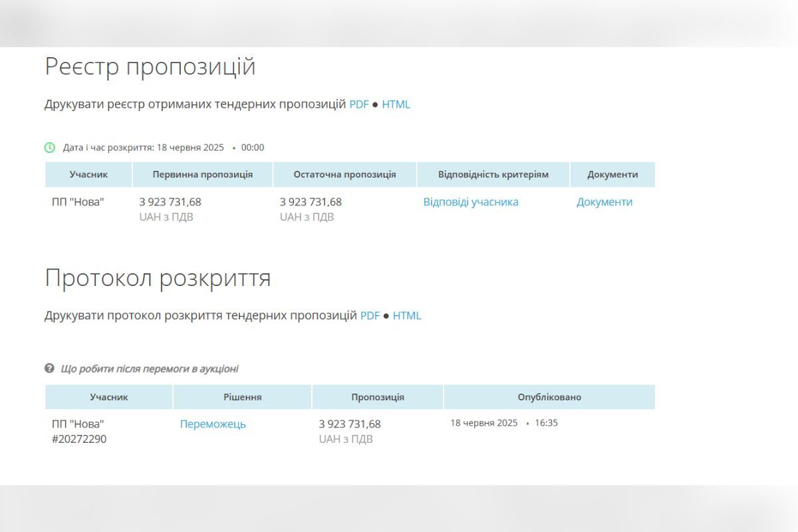Viewport: 798px width, 532px height.
Task: Open the help icon about winning an auction
Action: (x=49, y=368)
